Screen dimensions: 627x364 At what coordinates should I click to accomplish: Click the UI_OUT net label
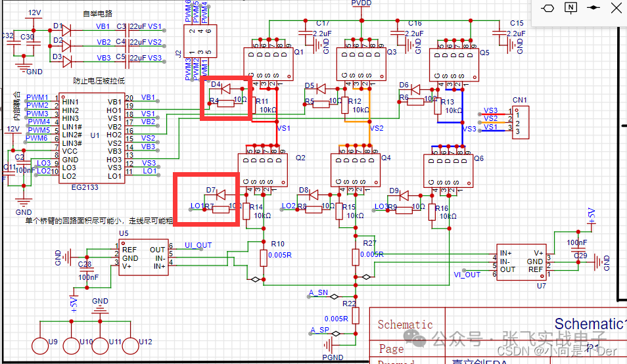(x=198, y=245)
